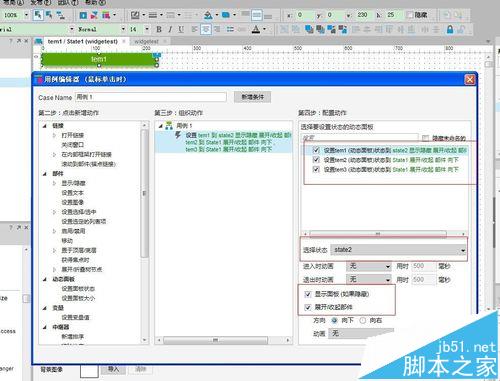Toggle show panel if hidden checkbox
The width and height of the screenshot is (500, 381).
(x=308, y=294)
